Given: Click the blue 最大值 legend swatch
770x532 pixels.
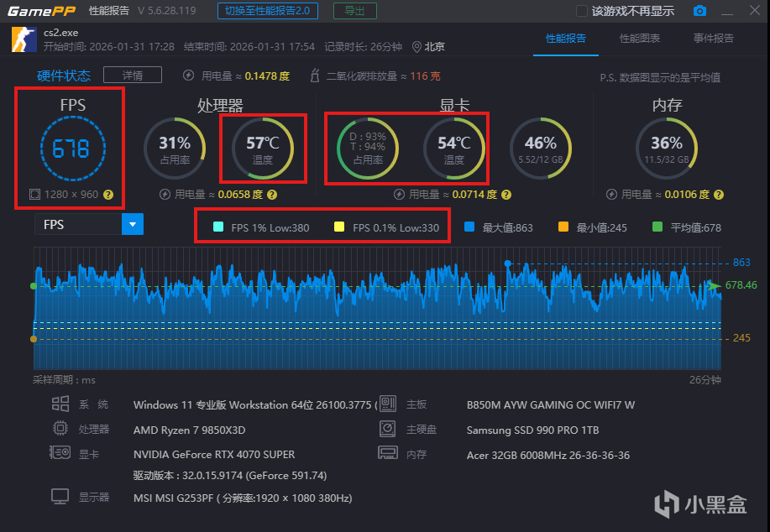Looking at the screenshot, I should point(469,227).
